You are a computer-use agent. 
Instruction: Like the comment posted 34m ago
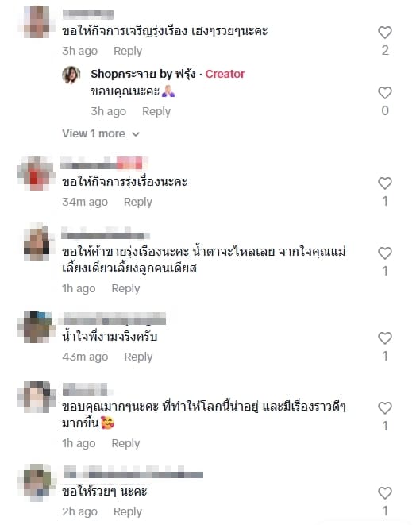pyautogui.click(x=385, y=183)
